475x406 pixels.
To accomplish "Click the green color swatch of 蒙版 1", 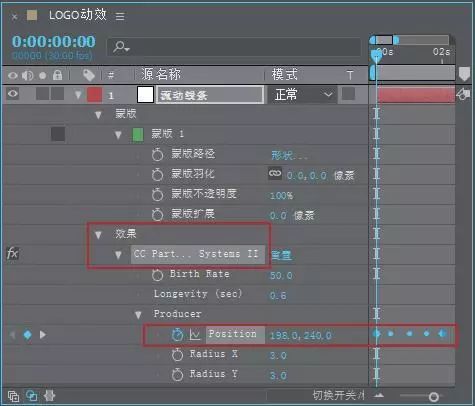I will click(138, 135).
